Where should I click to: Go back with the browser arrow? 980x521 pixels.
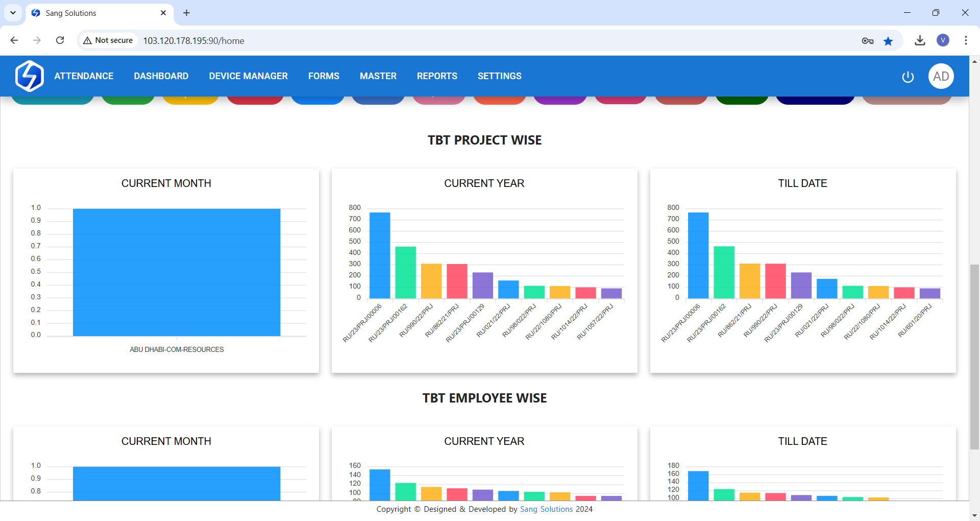pyautogui.click(x=14, y=40)
